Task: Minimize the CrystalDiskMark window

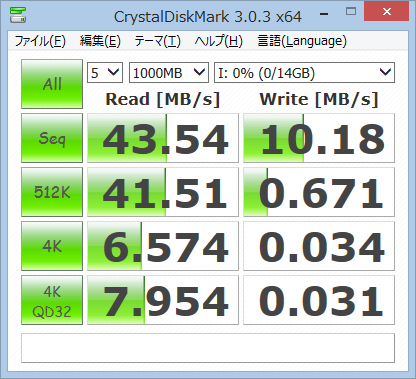Action: click(x=324, y=13)
